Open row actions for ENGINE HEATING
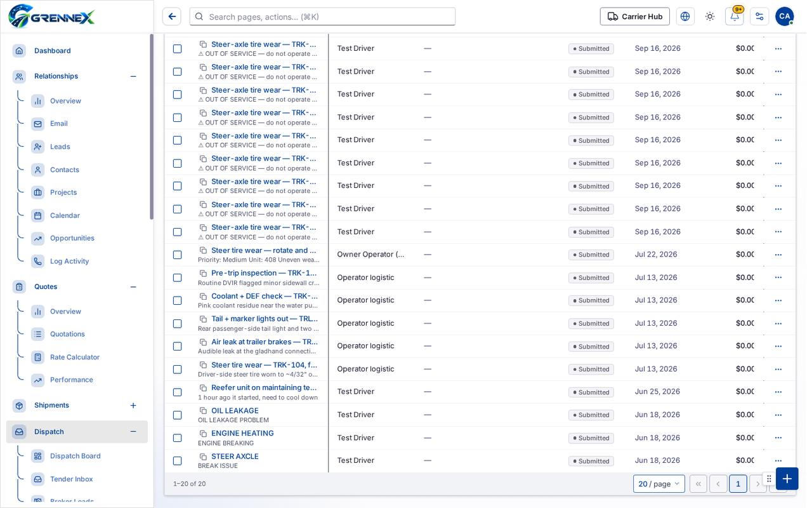Image resolution: width=812 pixels, height=508 pixels. (778, 438)
